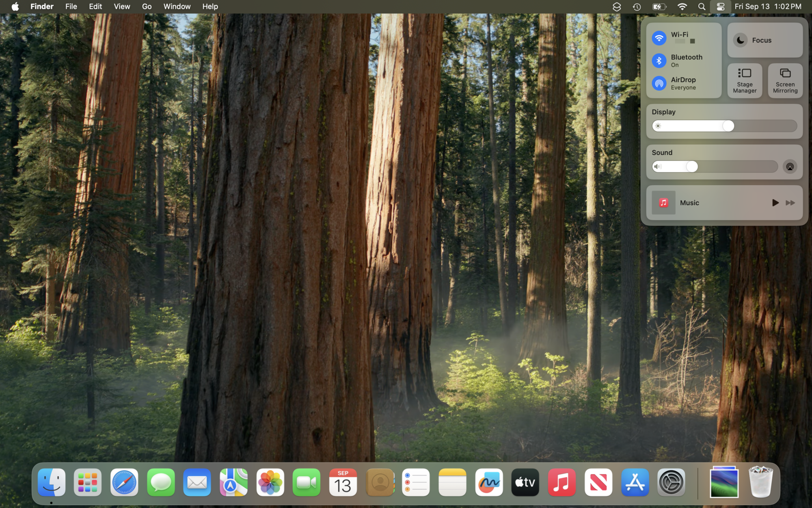
Task: Expand the Focus section in Control Center
Action: [765, 40]
